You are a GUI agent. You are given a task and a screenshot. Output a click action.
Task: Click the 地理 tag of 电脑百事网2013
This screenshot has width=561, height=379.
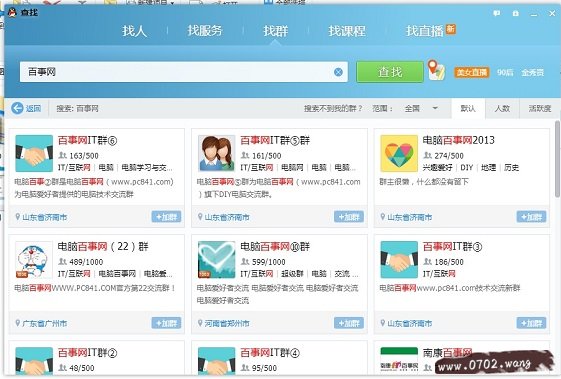[488, 167]
